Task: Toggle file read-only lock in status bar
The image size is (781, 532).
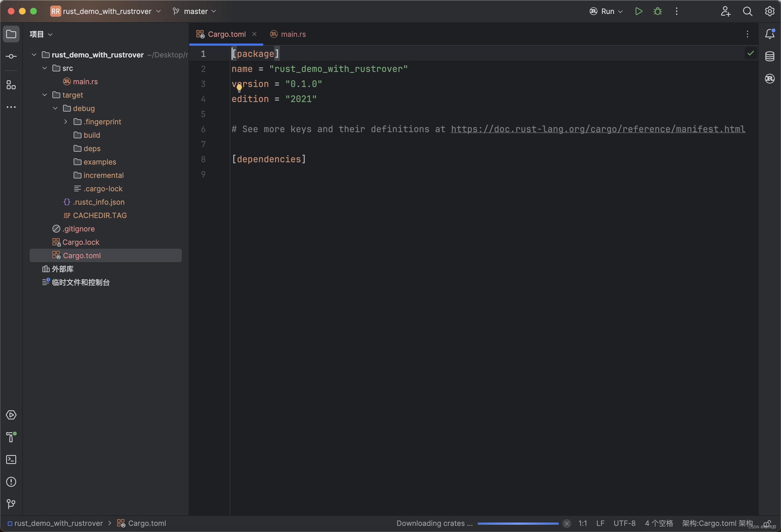Action: 768,524
